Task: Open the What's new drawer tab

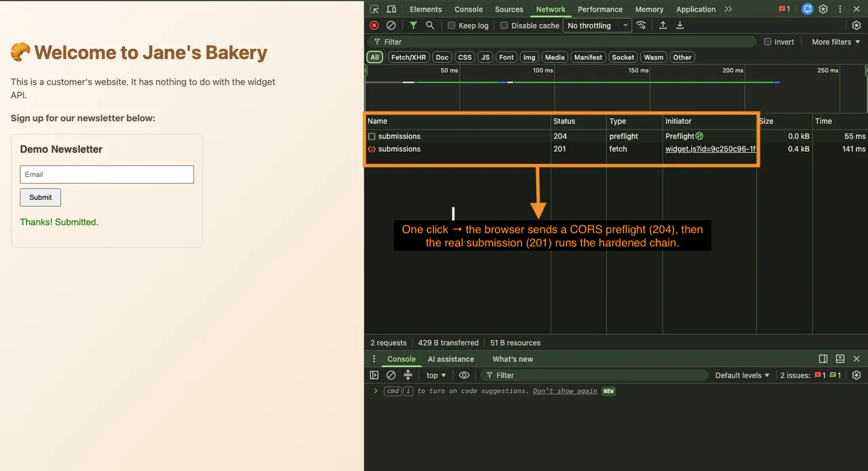Action: pyautogui.click(x=513, y=359)
